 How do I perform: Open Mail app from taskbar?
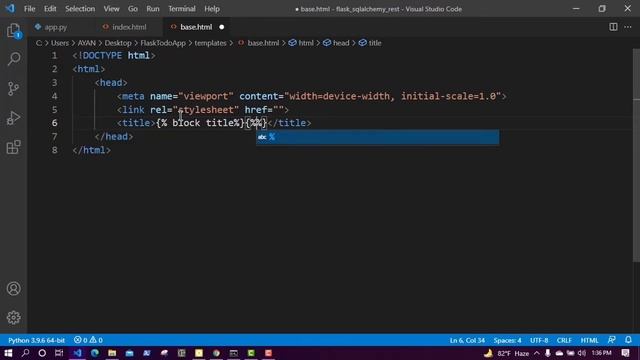129,353
